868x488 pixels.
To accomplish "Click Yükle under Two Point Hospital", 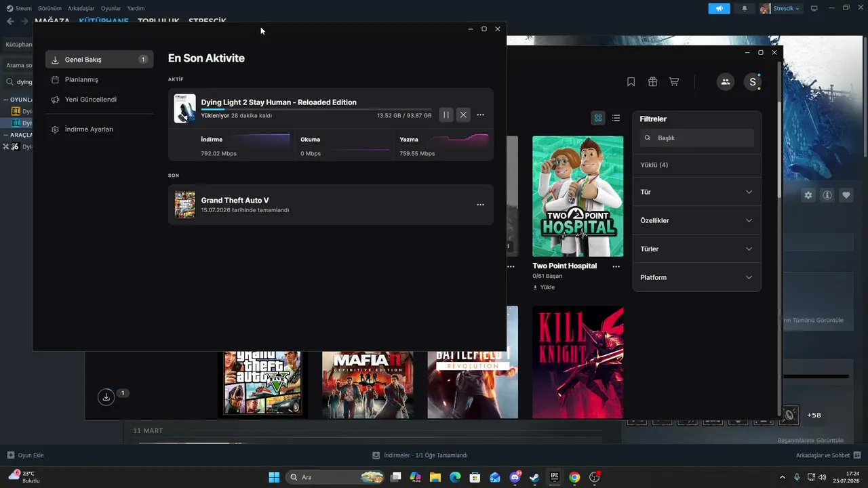I will click(544, 287).
